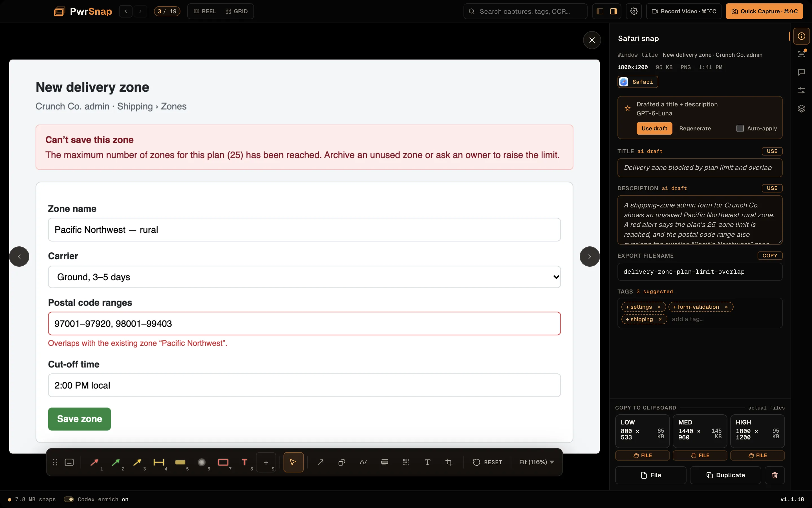The image size is (812, 508).
Task: Open settings gear in top bar
Action: (634, 11)
